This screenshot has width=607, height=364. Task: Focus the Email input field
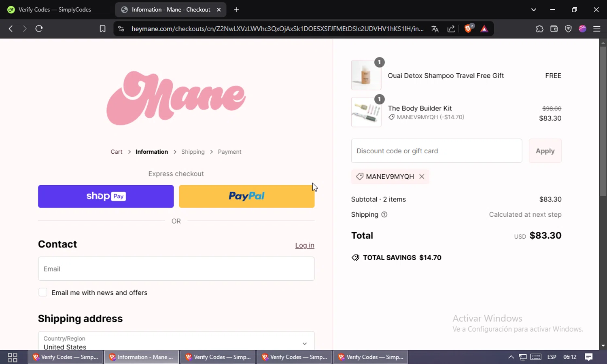176,269
